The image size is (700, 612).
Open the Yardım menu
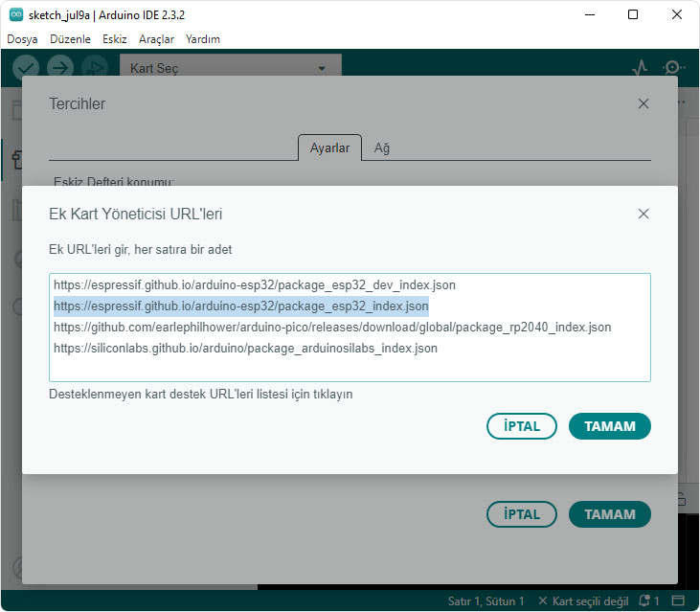click(203, 39)
